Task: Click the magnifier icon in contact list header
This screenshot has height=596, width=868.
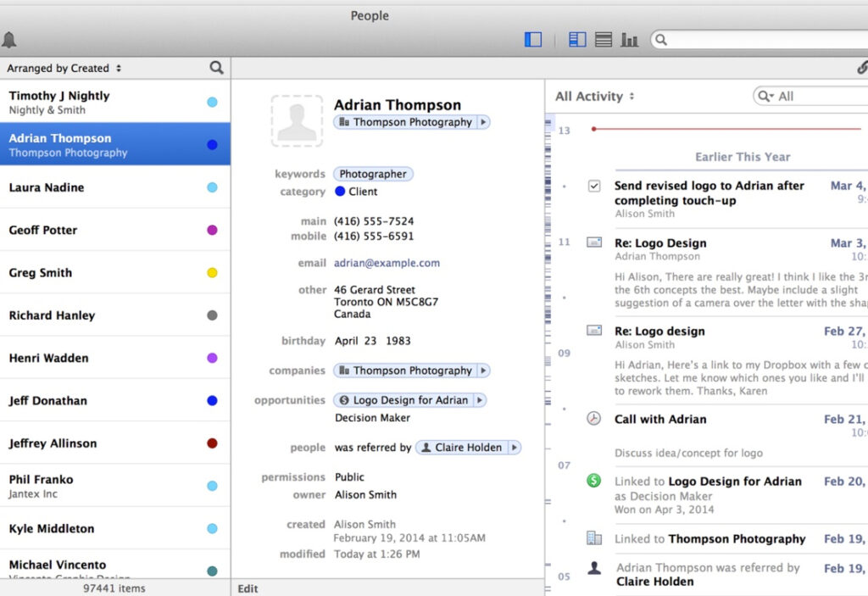Action: tap(216, 68)
